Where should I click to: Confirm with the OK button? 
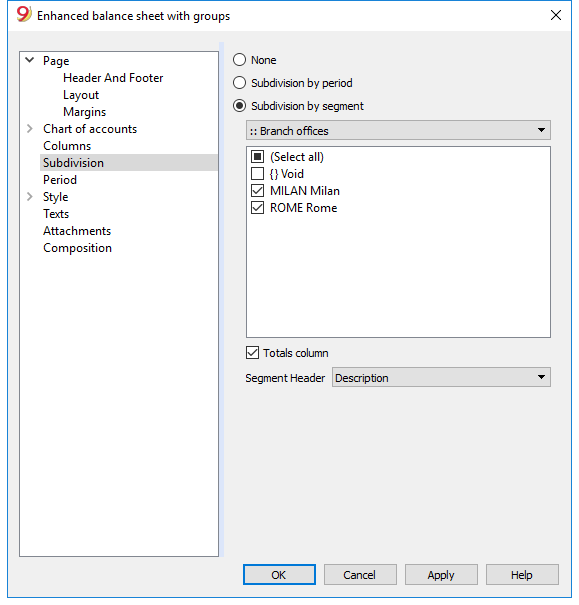(x=279, y=575)
